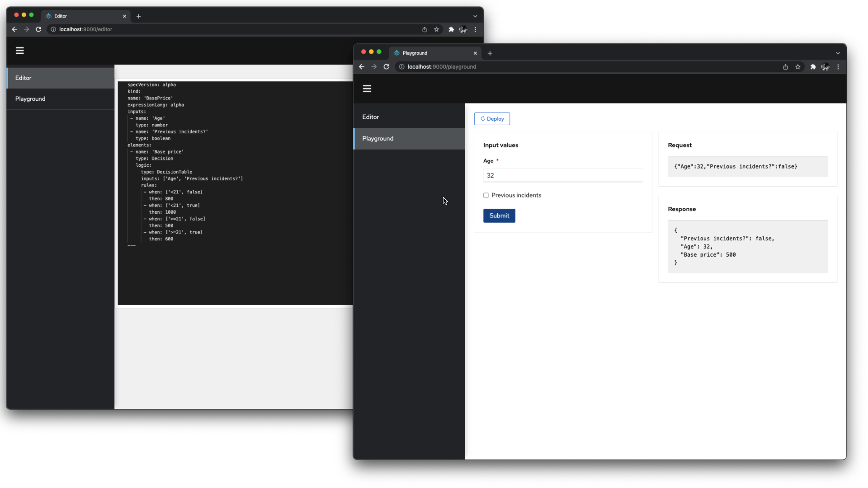Open Extensions puzzle icon in Playground window
Screen dimensions: 868x488
tap(813, 67)
